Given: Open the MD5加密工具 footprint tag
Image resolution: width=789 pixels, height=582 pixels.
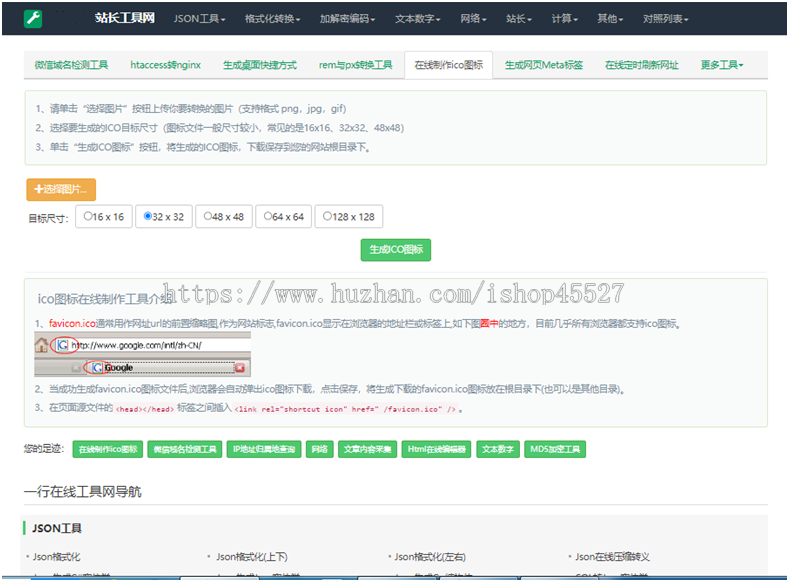Looking at the screenshot, I should (x=555, y=449).
